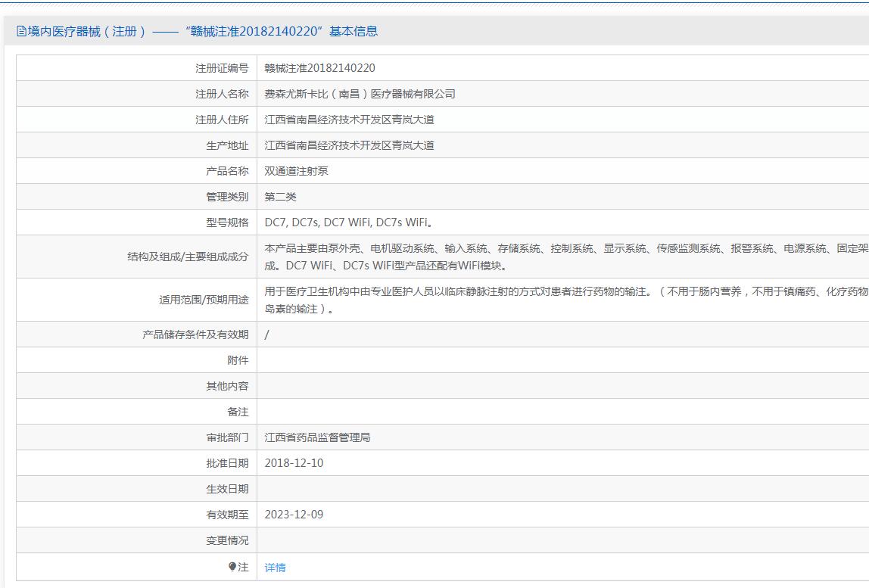Viewport: 869px width, 588px height.
Task: Click the slash value in storage conditions row
Action: [266, 334]
